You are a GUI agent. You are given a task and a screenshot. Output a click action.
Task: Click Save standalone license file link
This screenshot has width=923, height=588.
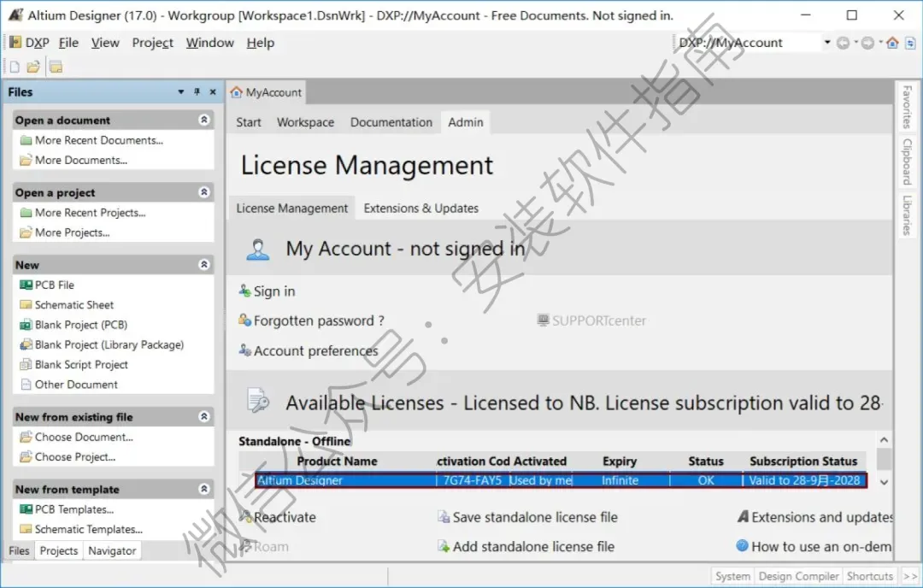coord(535,517)
